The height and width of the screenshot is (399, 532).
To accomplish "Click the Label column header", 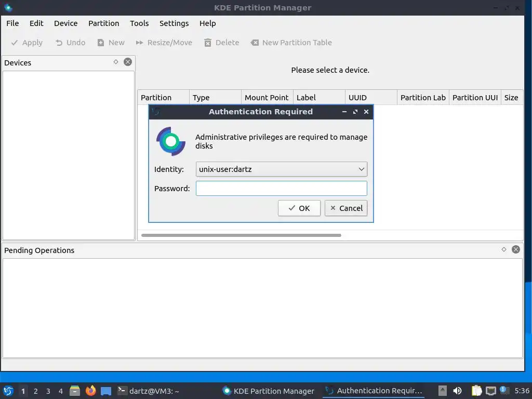I will click(x=319, y=98).
